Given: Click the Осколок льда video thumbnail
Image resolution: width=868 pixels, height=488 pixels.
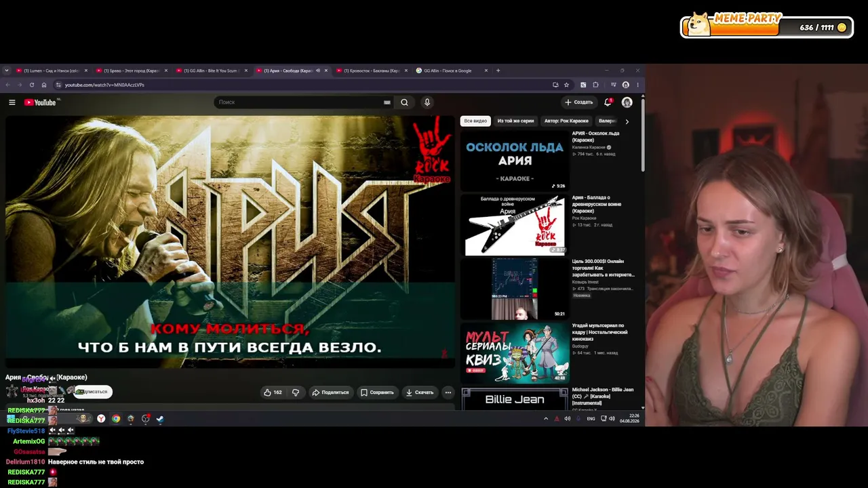Looking at the screenshot, I should click(x=515, y=161).
